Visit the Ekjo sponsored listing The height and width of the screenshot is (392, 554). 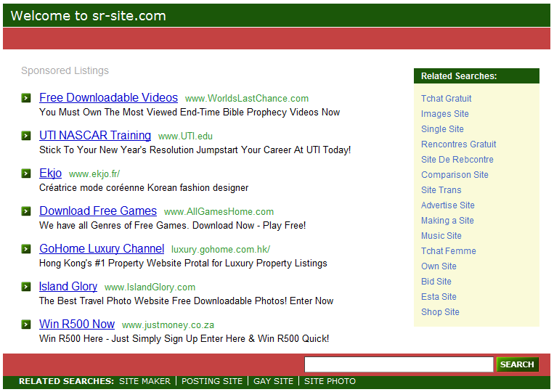point(51,173)
